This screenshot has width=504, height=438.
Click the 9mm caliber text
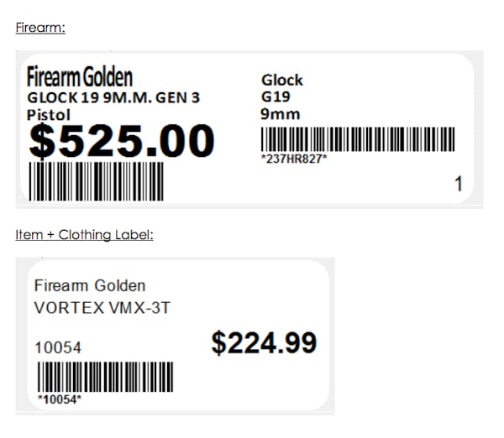[x=280, y=114]
